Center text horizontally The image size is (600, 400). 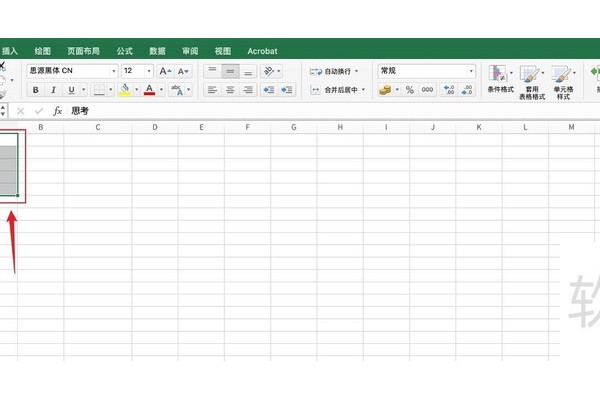(230, 90)
